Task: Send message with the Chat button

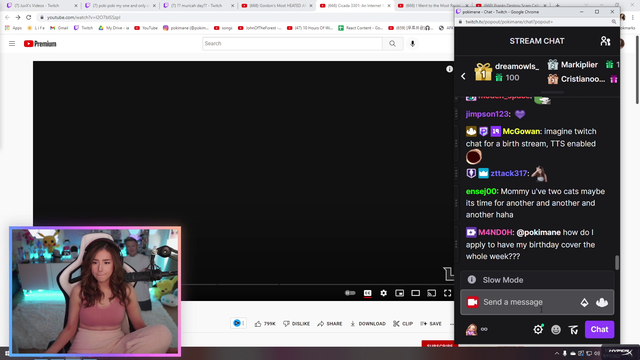Action: 599,329
